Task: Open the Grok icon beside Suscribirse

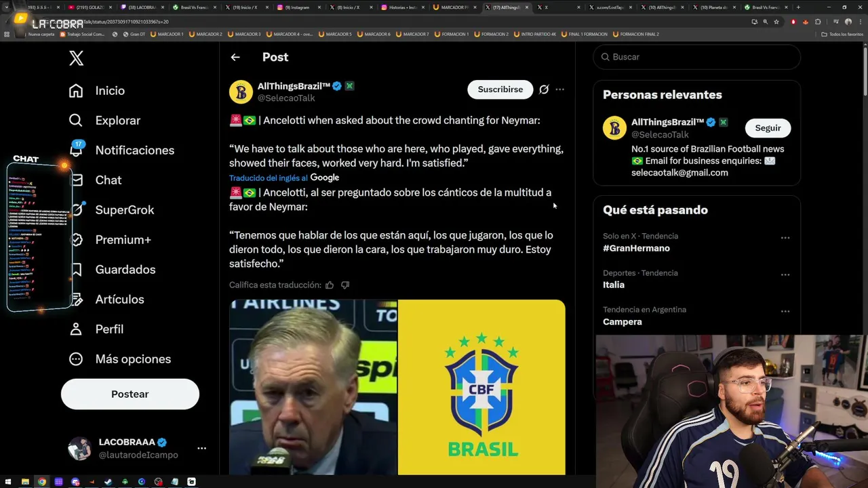Action: 544,89
